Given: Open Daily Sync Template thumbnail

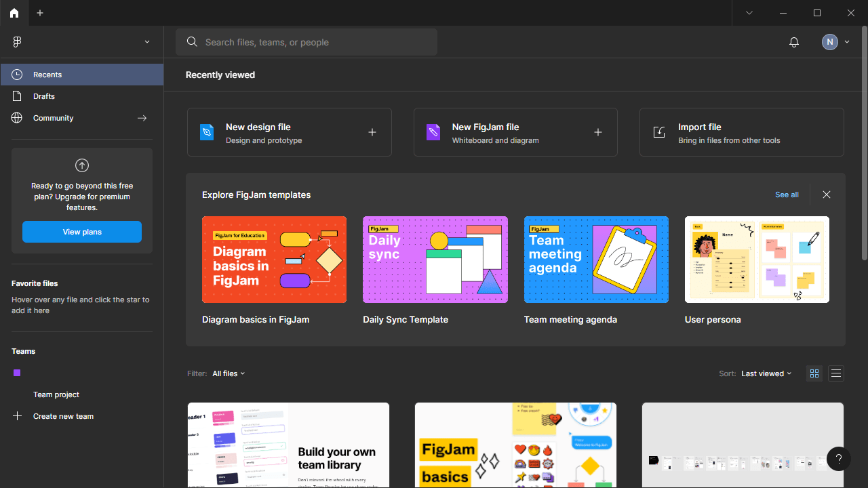Looking at the screenshot, I should click(435, 260).
